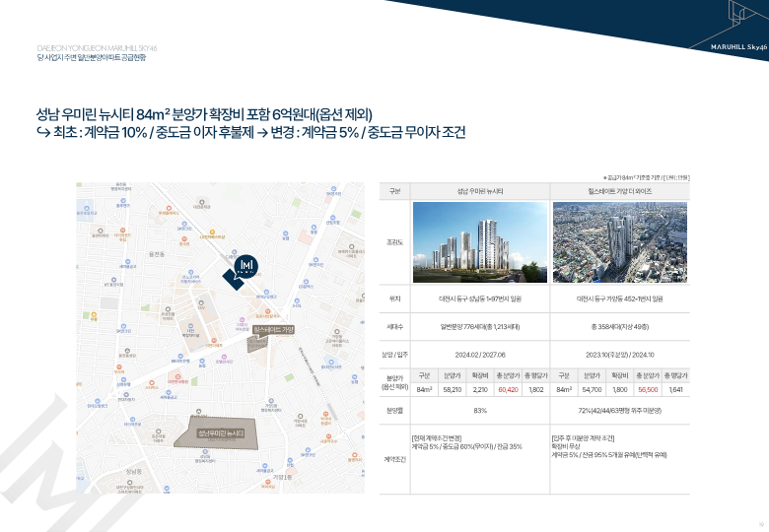This screenshot has height=532, width=769.
Task: Click the 54,700 price cell
Action: pos(592,389)
